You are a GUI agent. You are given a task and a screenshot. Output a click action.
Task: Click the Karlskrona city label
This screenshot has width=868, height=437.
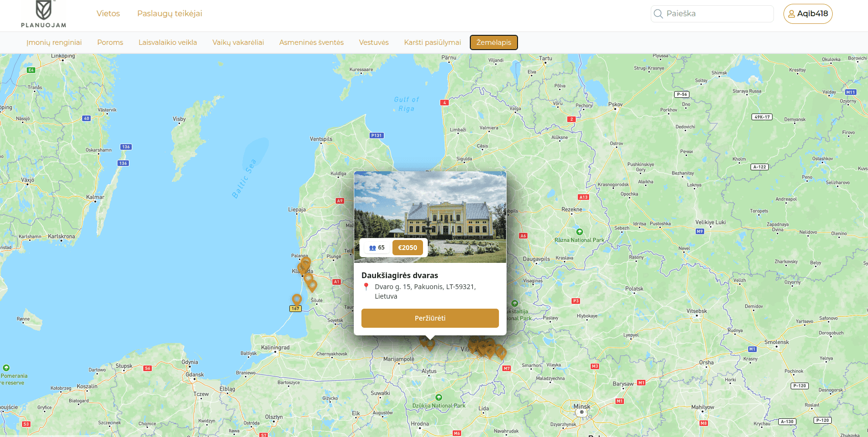tap(62, 236)
